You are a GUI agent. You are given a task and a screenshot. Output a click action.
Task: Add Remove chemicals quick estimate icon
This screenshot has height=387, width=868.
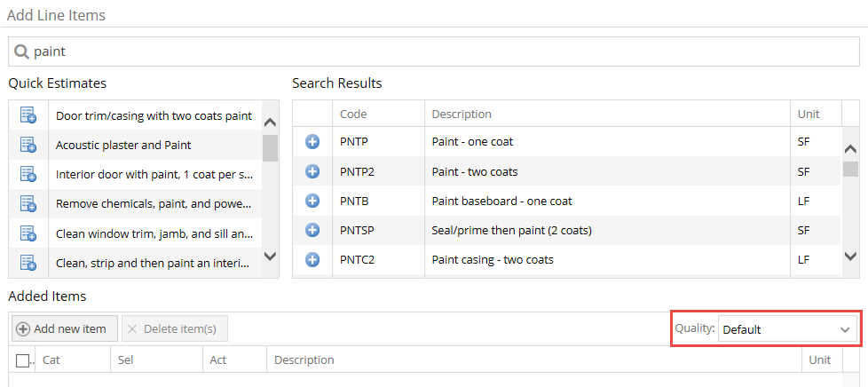tap(28, 203)
